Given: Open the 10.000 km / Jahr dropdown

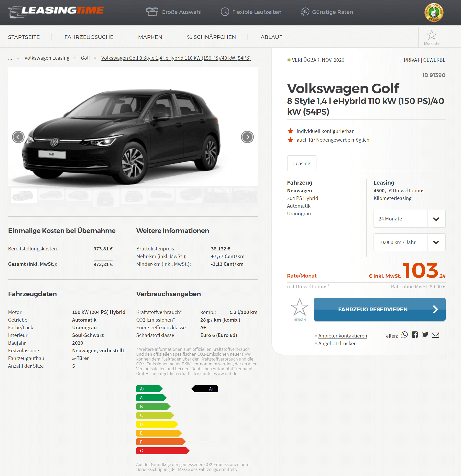Looking at the screenshot, I should [409, 242].
